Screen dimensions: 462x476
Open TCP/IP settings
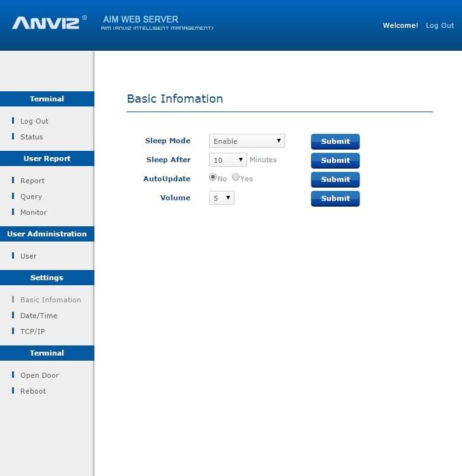coord(32,331)
